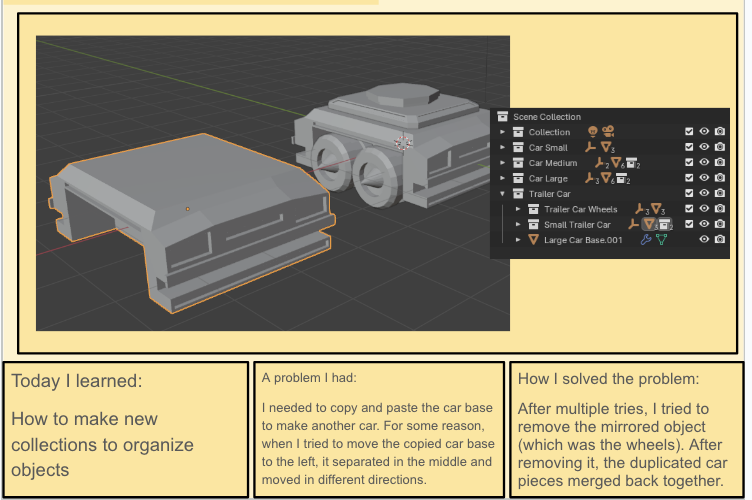This screenshot has width=752, height=500.
Task: Click the "A problem I had:" heading
Action: click(309, 378)
